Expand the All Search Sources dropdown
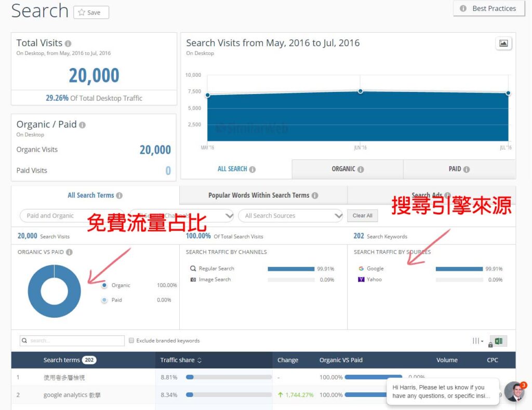Viewport: 532px width, 410px height. click(x=290, y=216)
